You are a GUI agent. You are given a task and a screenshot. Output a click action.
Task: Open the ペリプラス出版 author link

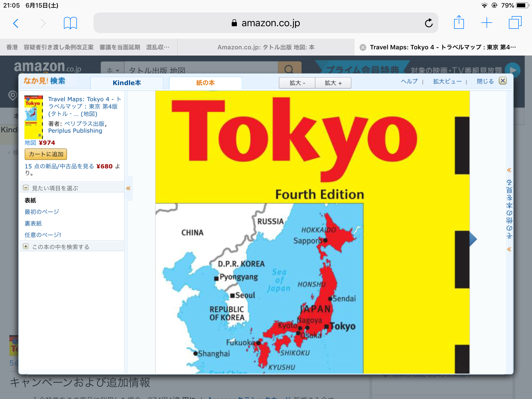pyautogui.click(x=84, y=124)
